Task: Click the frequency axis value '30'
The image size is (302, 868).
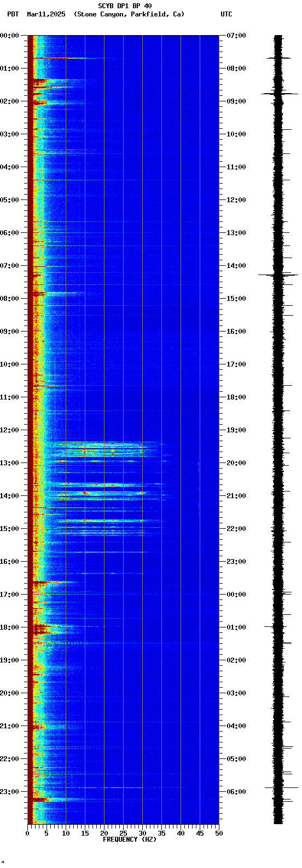Action: pyautogui.click(x=142, y=833)
